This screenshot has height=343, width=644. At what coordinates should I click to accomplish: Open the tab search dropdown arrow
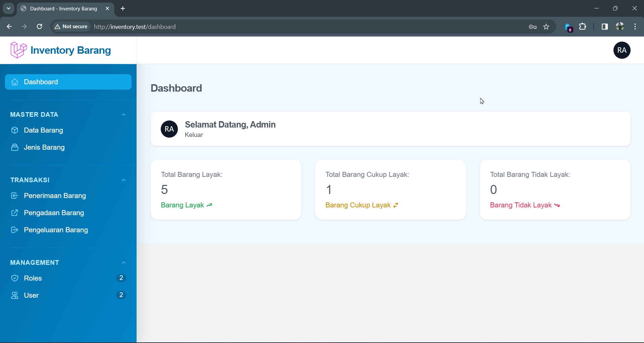pyautogui.click(x=8, y=8)
